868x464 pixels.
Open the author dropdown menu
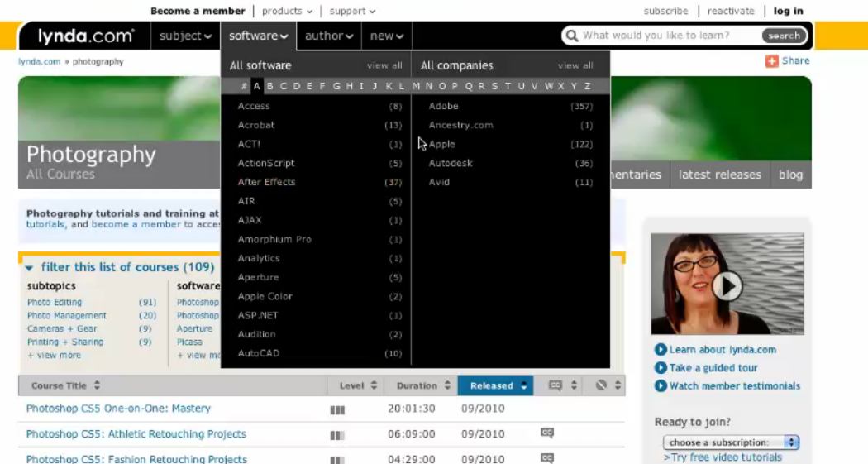329,36
